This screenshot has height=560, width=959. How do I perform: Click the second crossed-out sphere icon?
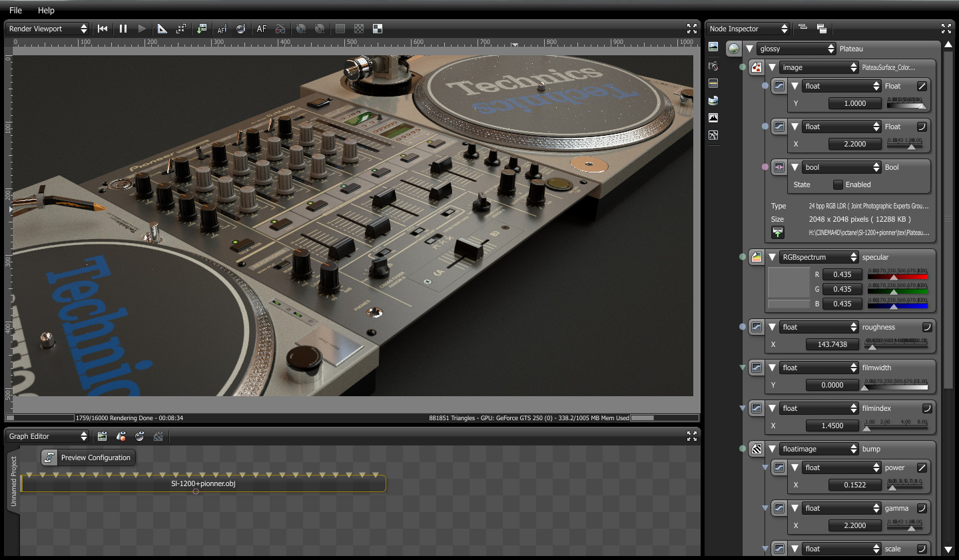click(x=320, y=29)
